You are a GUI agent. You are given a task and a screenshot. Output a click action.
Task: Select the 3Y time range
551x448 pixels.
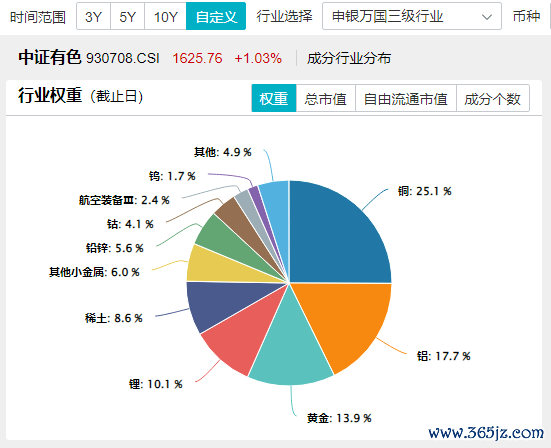tap(93, 16)
